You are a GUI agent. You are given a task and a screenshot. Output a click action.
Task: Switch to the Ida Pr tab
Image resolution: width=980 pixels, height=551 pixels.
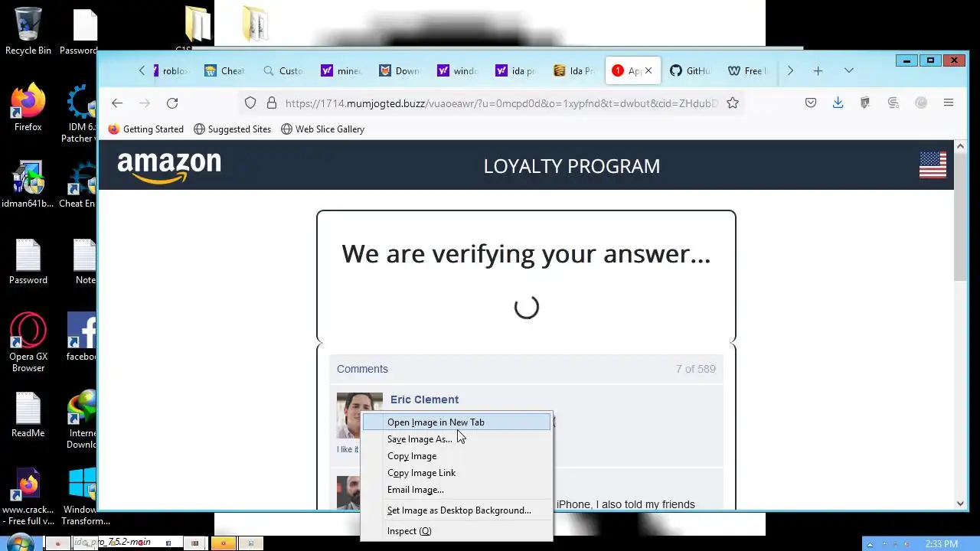click(574, 70)
